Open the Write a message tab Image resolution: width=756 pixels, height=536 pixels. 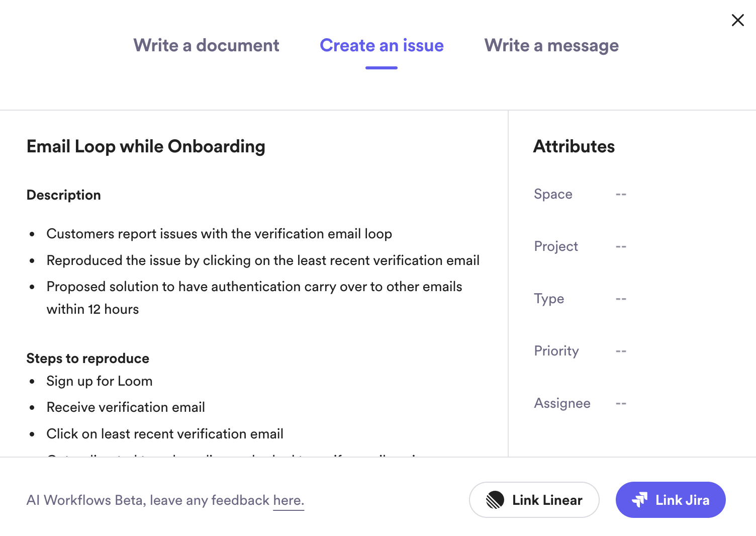click(x=551, y=45)
